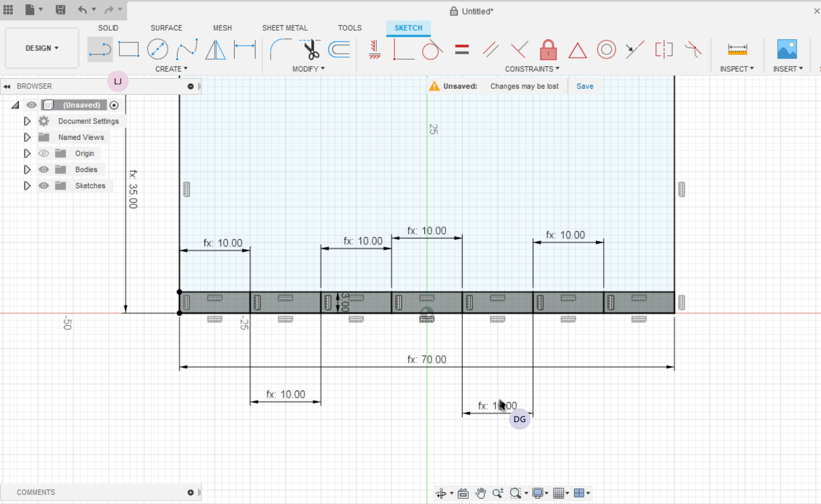821x504 pixels.
Task: Click the Redo arrow
Action: coord(109,10)
